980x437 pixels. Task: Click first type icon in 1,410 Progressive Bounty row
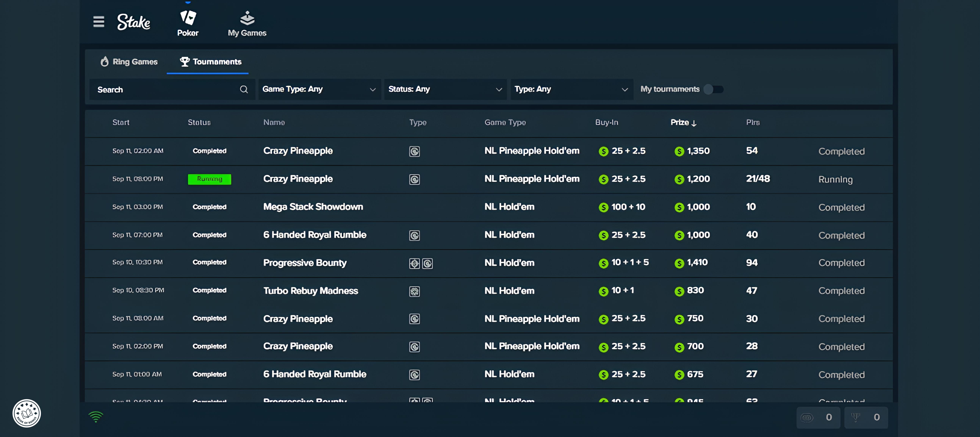tap(415, 263)
